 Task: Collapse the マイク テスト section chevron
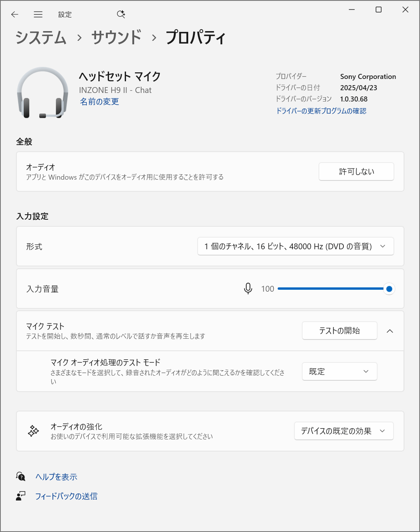(x=390, y=331)
